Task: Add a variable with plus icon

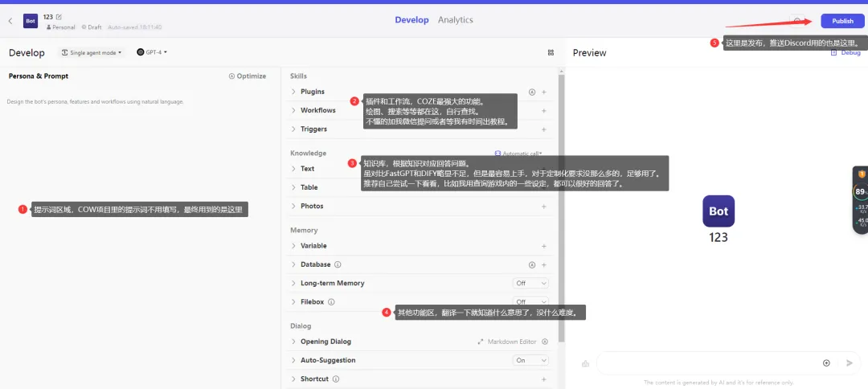Action: click(x=543, y=246)
